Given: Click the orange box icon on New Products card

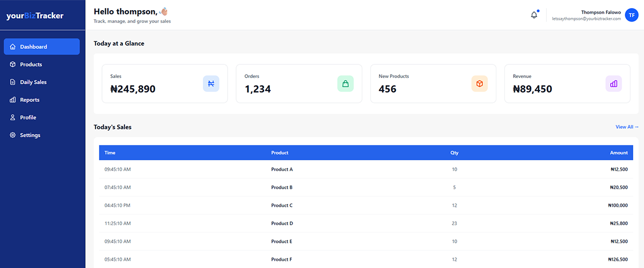Looking at the screenshot, I should [x=479, y=84].
